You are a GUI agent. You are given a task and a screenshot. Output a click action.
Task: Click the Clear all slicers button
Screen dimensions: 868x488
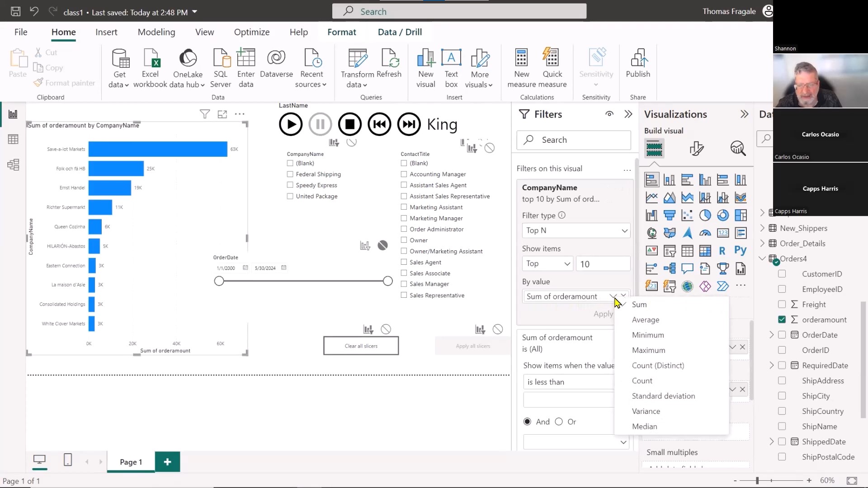pos(360,346)
